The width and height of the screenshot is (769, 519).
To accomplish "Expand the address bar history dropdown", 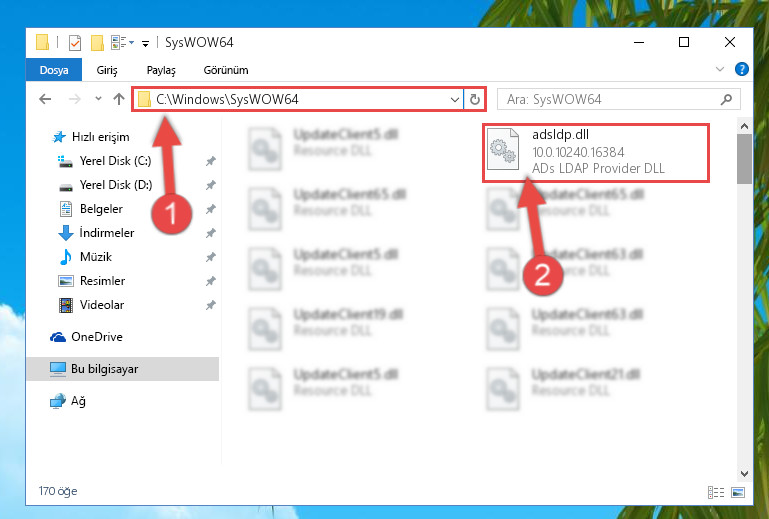I will 455,100.
